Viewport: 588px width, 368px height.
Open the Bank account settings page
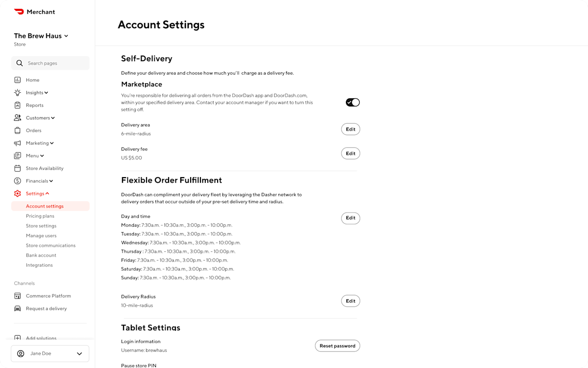[41, 255]
